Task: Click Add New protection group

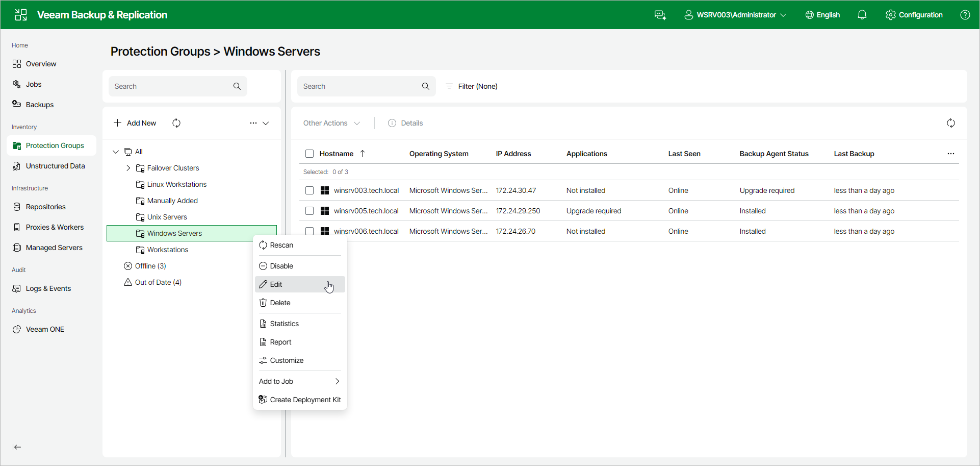Action: pyautogui.click(x=135, y=123)
